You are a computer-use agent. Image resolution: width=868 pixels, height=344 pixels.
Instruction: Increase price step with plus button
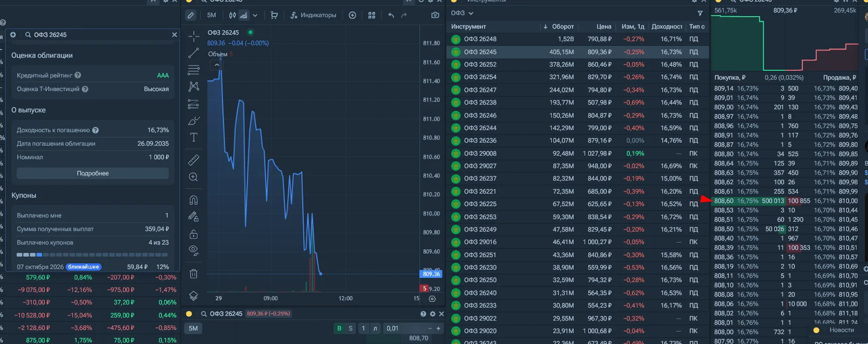point(438,328)
